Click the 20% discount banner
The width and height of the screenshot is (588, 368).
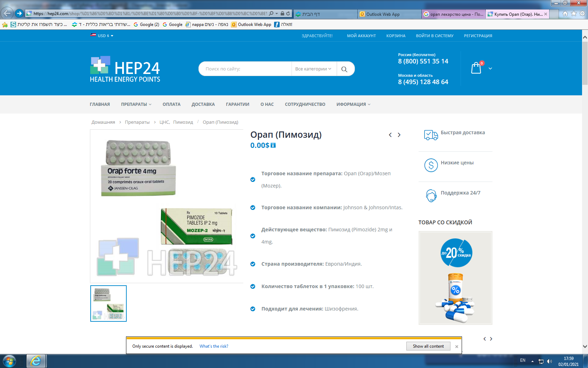[455, 278]
